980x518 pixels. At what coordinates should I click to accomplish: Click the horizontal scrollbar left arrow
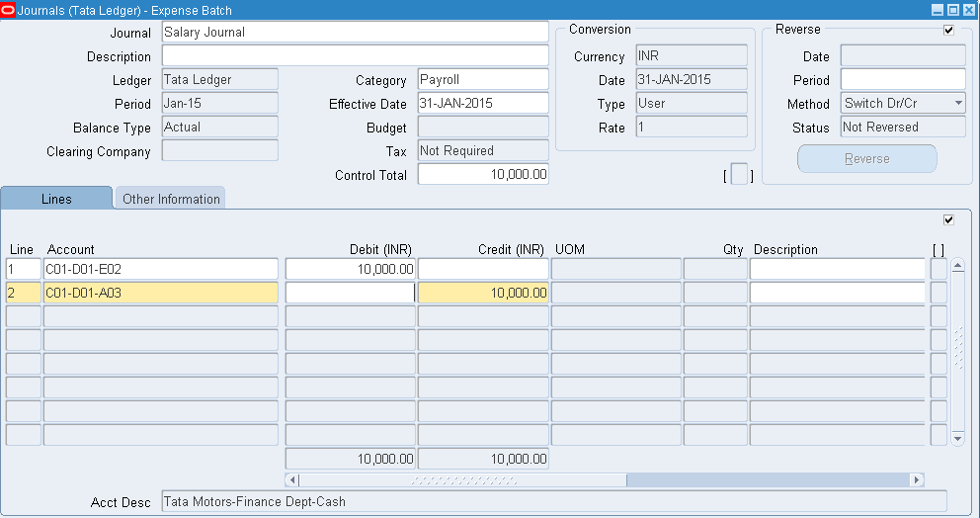click(291, 480)
